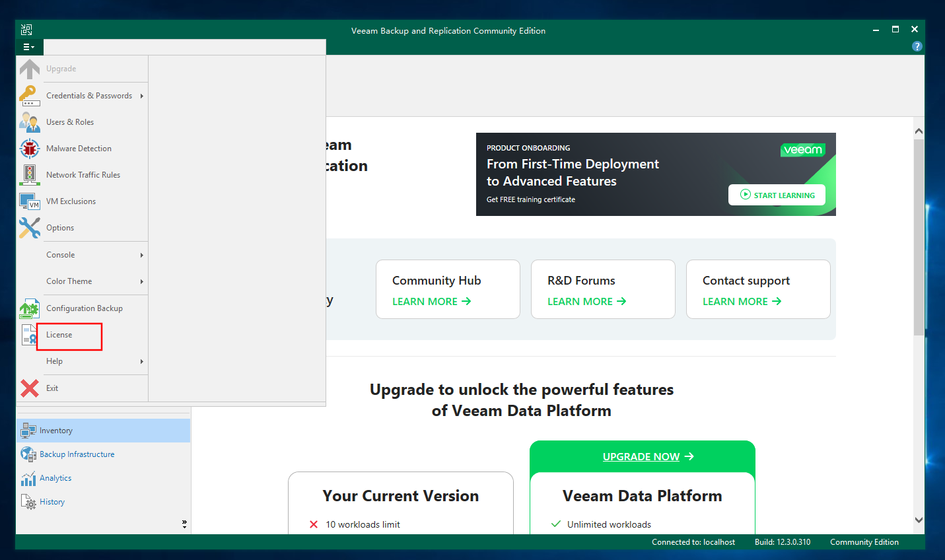Click the vertical scrollbar thumb

(919, 237)
